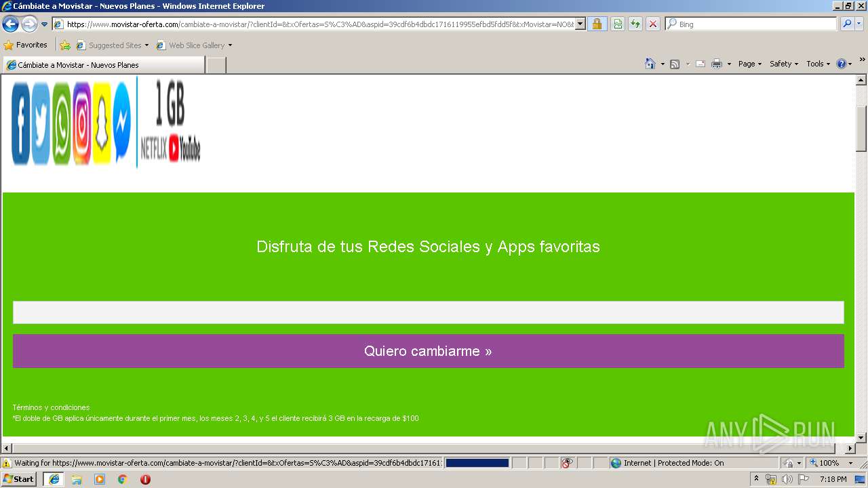Click the vertical scrollbar thumb
Viewport: 868px width, 488px height.
coord(861,129)
